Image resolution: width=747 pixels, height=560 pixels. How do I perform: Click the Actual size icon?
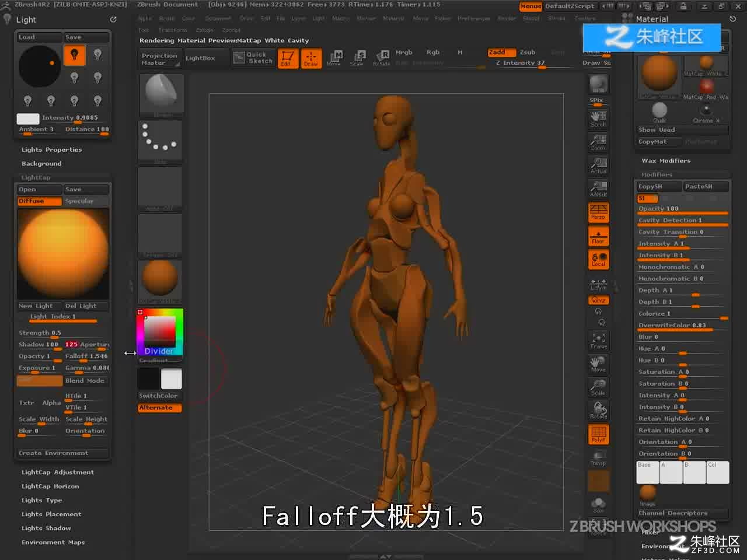(x=598, y=166)
